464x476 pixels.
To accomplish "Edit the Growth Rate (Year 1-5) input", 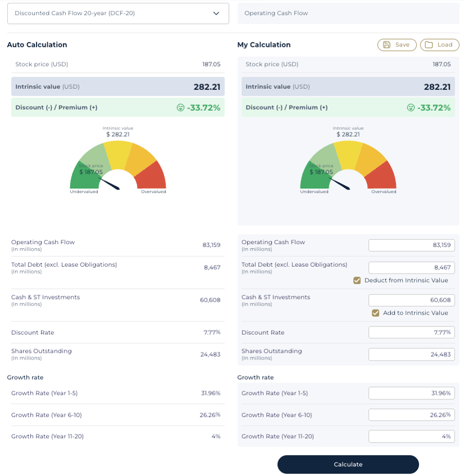I will (x=411, y=393).
